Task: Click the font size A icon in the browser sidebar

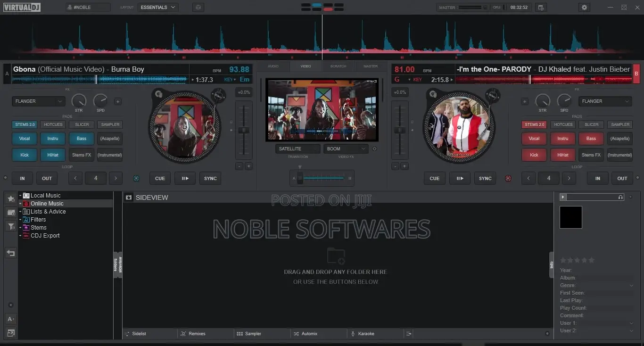Action: coord(11,319)
